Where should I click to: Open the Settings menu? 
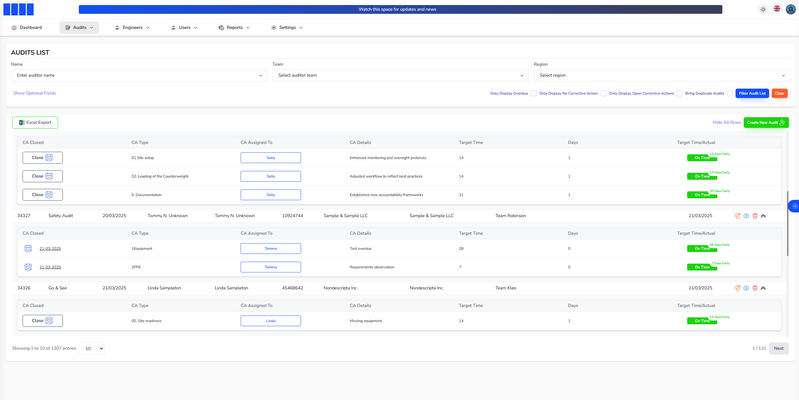[x=287, y=28]
